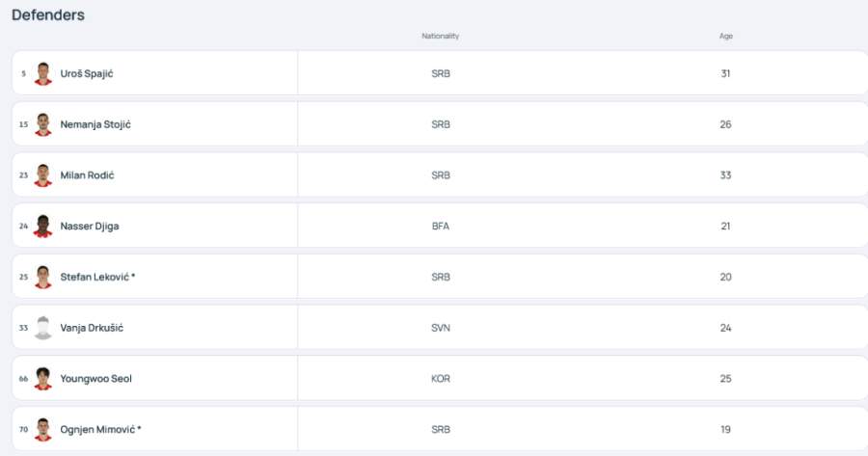Click the Defenders section heading
The image size is (868, 456).
pyautogui.click(x=48, y=14)
